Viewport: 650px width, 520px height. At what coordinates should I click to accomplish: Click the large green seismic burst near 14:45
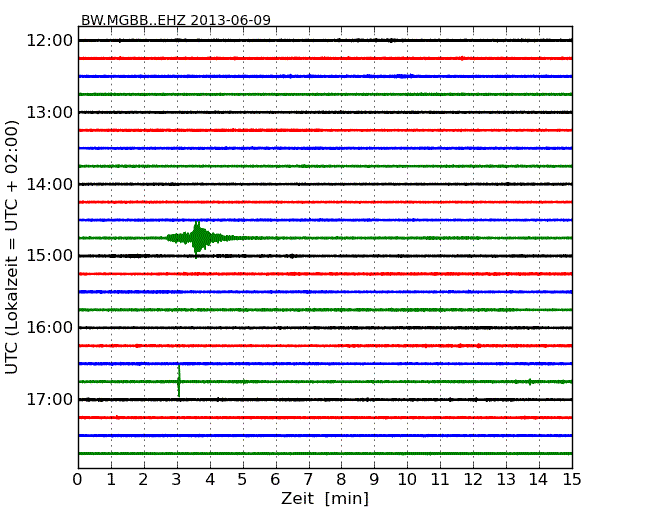[x=200, y=238]
